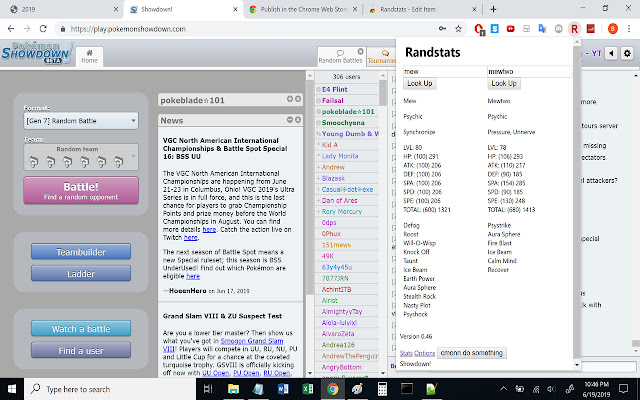Open Chrome's three-dot menu
This screenshot has width=640, height=400.
coord(631,29)
